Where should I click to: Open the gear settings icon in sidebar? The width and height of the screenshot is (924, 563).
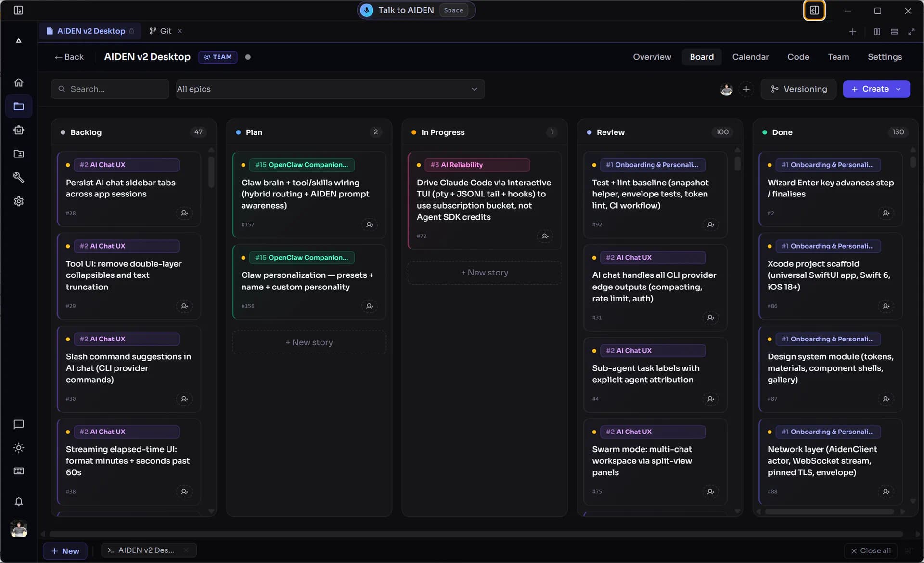tap(19, 201)
